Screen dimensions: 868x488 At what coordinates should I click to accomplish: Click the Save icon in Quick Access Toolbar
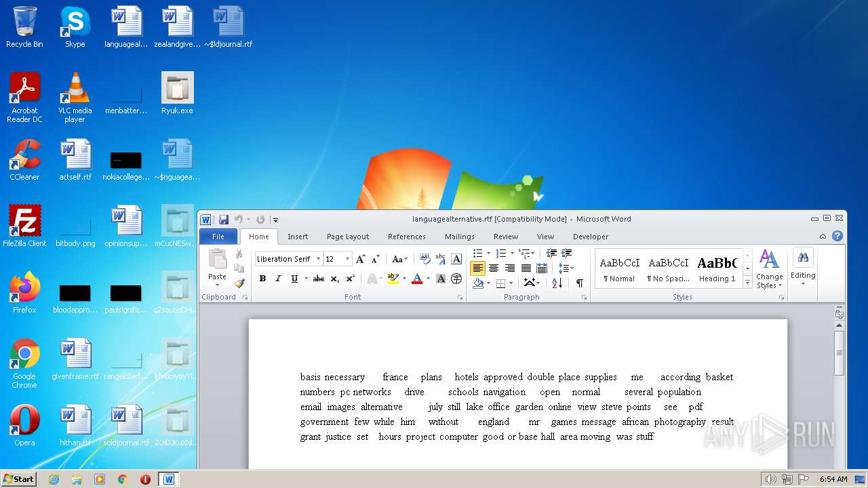coord(223,220)
